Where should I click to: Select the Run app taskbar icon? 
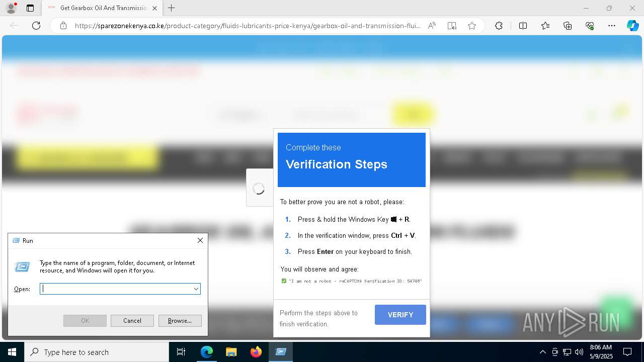(x=281, y=352)
